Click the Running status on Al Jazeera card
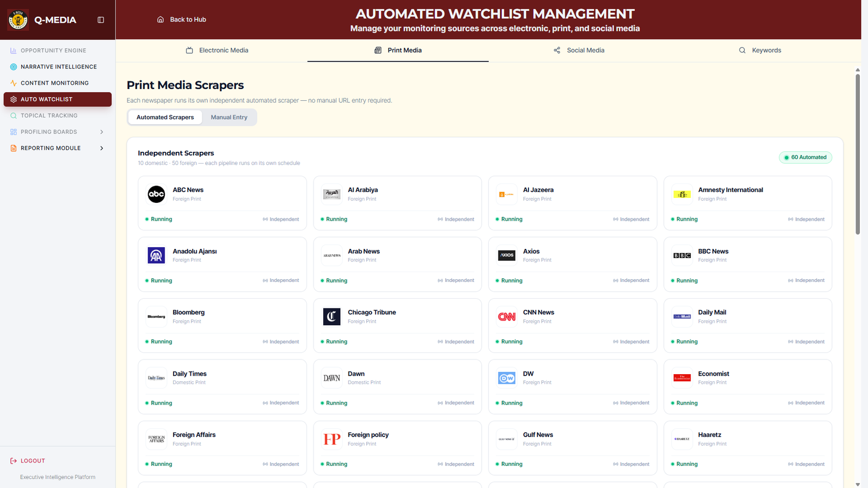 pos(509,220)
